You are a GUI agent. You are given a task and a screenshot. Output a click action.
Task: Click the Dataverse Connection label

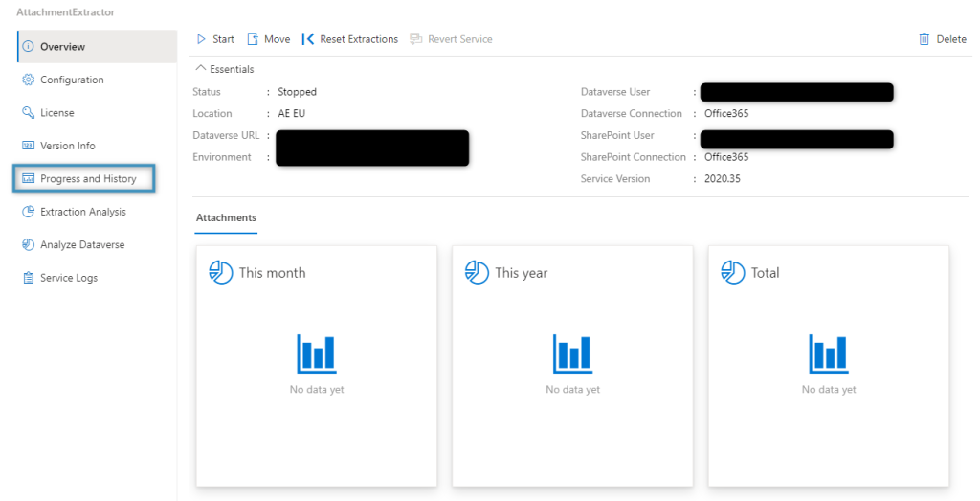(632, 113)
